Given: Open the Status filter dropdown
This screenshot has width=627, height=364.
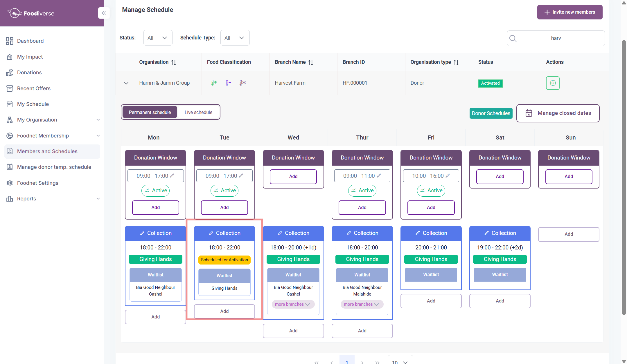Looking at the screenshot, I should coord(158,38).
